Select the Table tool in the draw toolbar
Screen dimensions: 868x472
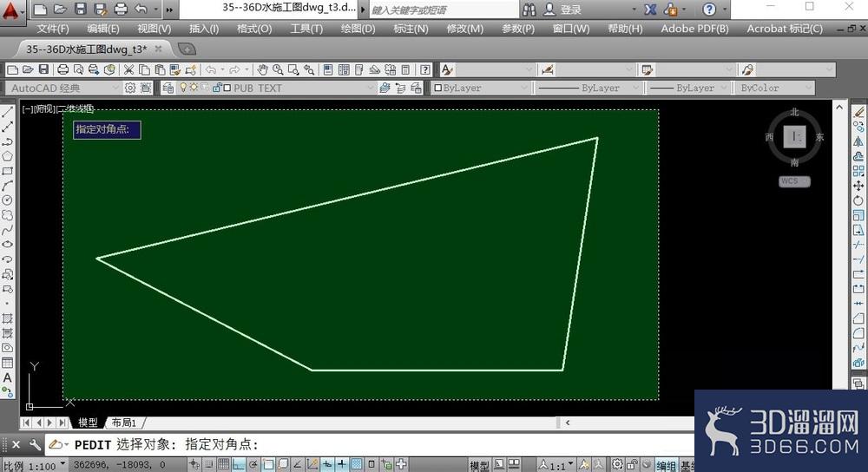[x=7, y=363]
